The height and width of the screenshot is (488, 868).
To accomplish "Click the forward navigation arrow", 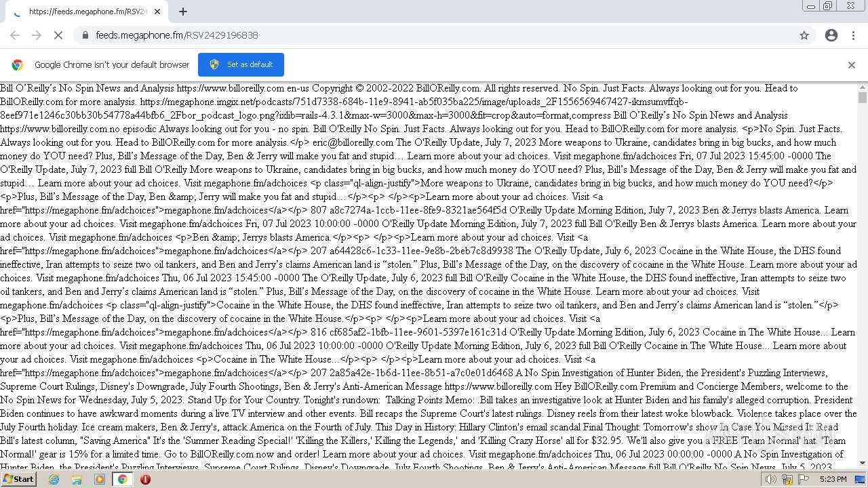I will (37, 35).
